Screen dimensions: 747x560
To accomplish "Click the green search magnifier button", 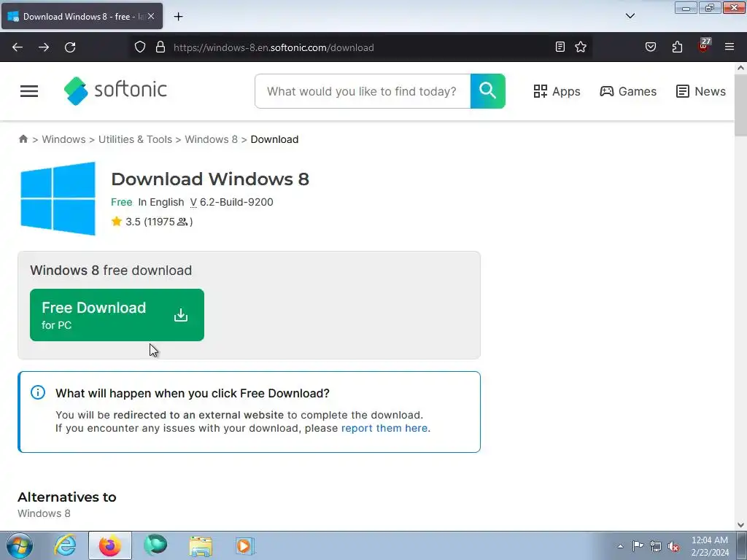I will click(488, 91).
